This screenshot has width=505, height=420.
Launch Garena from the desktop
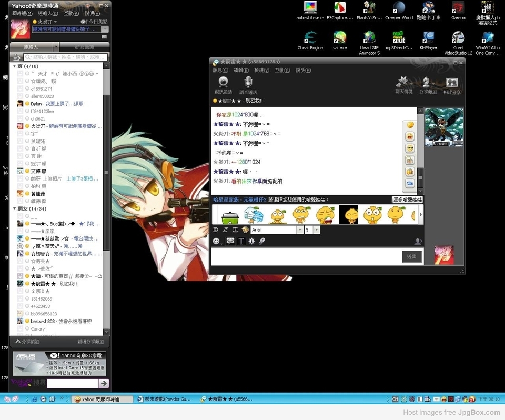(458, 11)
